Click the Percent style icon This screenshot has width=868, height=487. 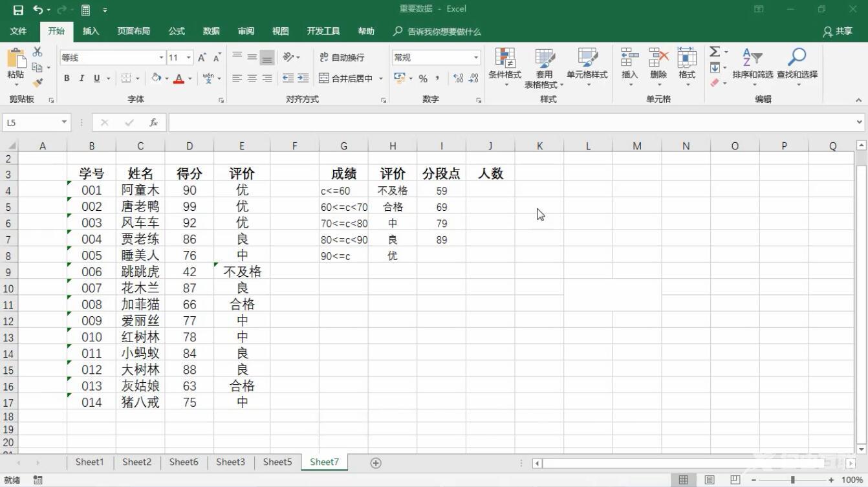[x=423, y=78]
